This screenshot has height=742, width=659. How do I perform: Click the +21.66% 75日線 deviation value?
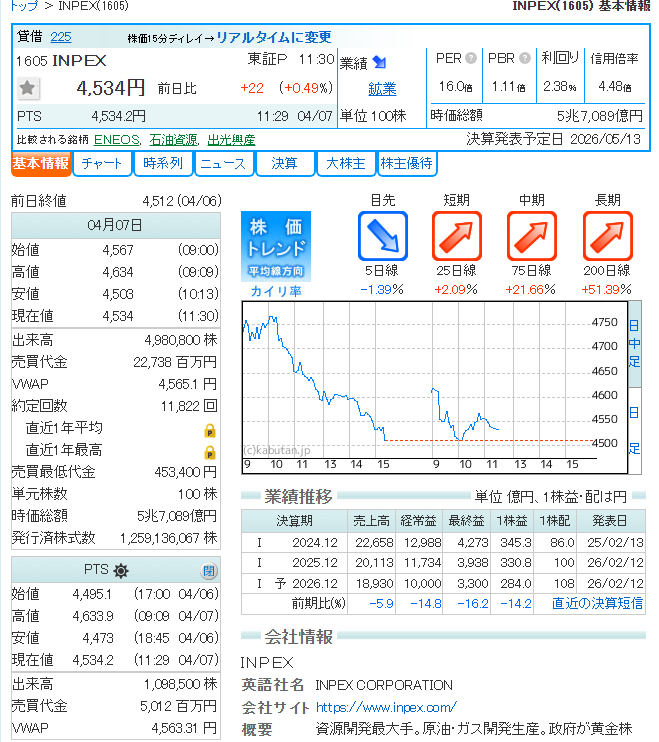(530, 290)
